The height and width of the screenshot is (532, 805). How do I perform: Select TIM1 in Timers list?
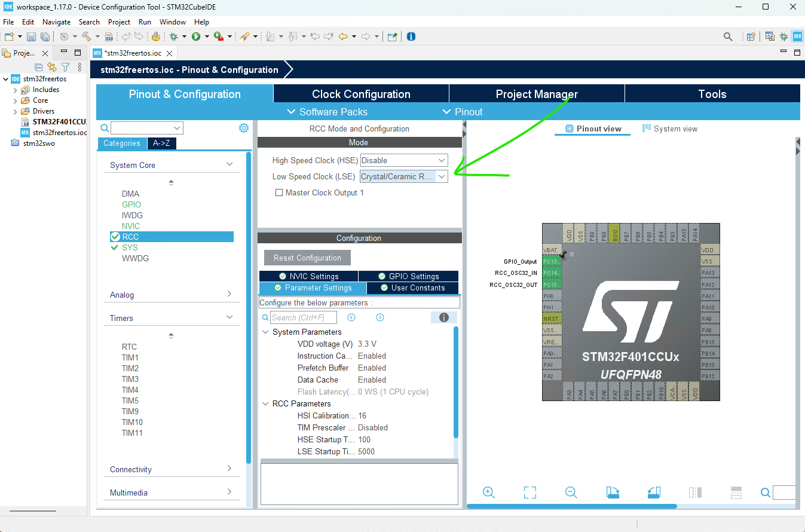(130, 357)
